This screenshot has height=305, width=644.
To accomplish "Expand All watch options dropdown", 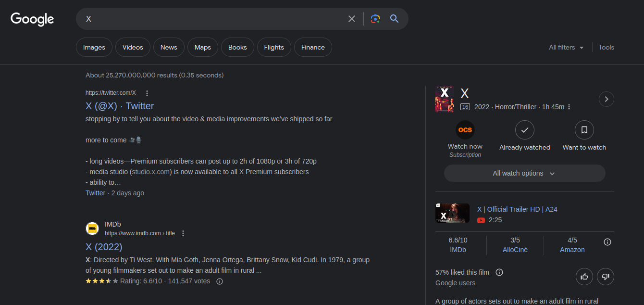I will [525, 173].
